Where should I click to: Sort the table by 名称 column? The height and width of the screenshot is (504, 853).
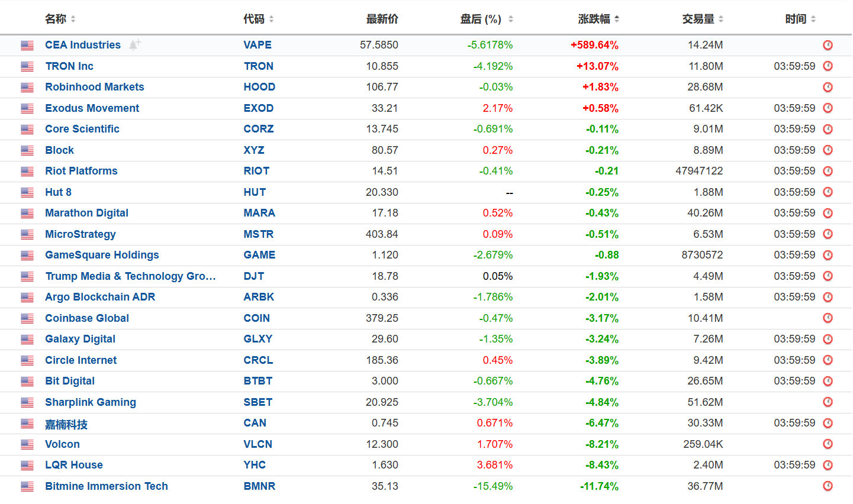click(60, 19)
